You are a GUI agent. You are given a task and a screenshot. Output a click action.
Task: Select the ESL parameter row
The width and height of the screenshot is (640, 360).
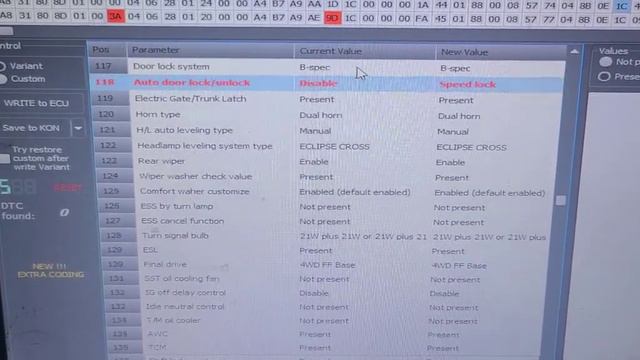click(327, 250)
